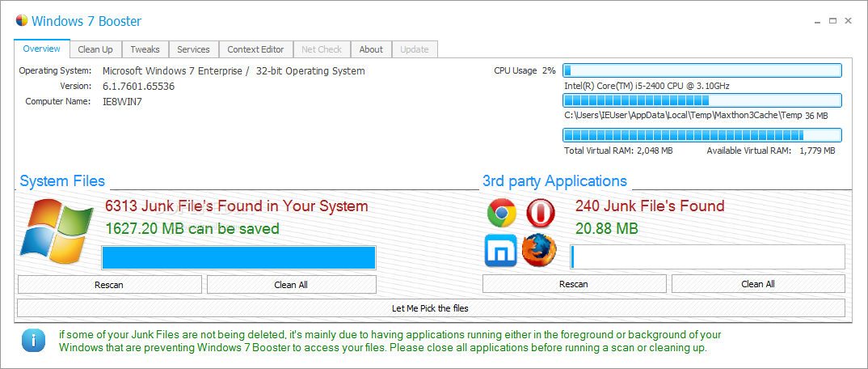
Task: Click the '20.88 MB' value
Action: [x=607, y=227]
